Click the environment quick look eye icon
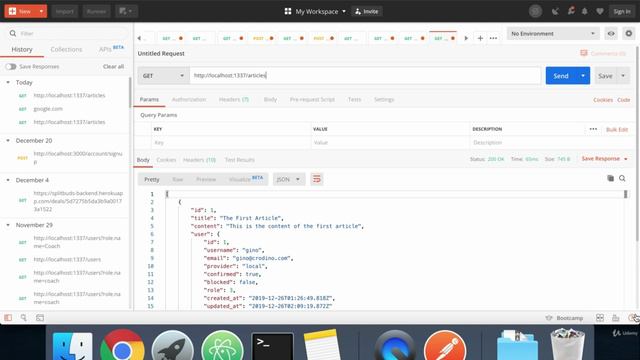Screen dimensions: 640x360 pyautogui.click(x=611, y=33)
